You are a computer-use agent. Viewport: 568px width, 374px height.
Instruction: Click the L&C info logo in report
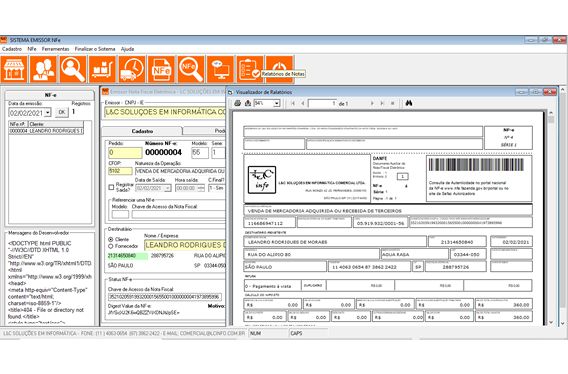click(262, 180)
